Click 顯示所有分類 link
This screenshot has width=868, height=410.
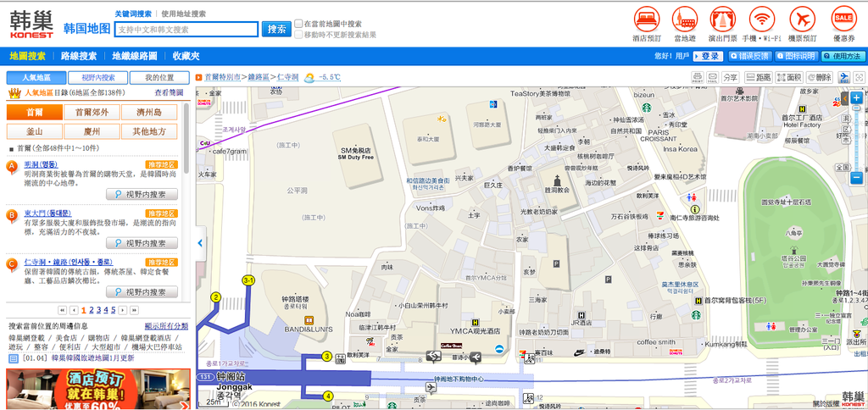click(167, 326)
